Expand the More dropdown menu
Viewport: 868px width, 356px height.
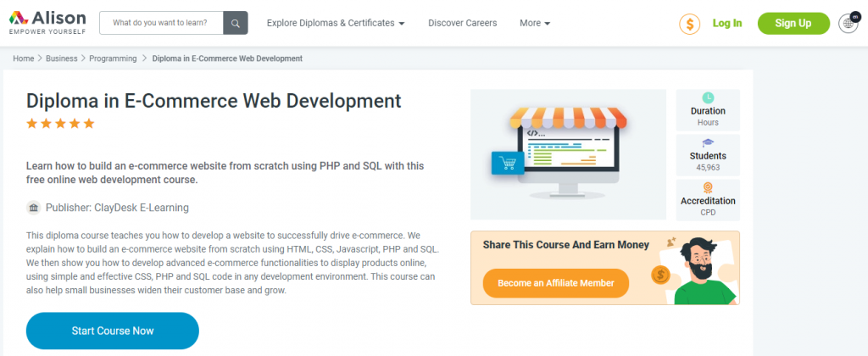point(535,23)
